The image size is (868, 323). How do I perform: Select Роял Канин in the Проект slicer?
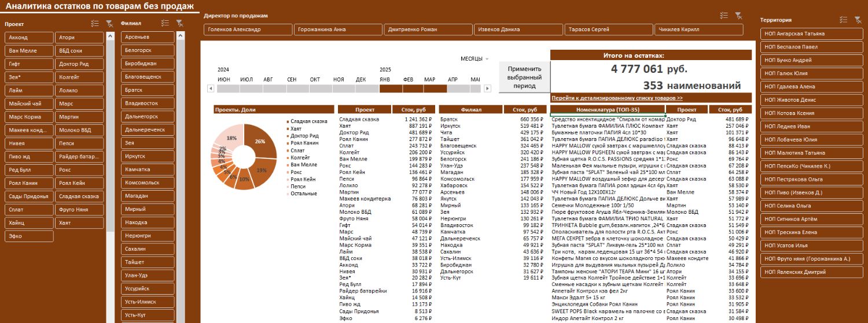point(29,183)
